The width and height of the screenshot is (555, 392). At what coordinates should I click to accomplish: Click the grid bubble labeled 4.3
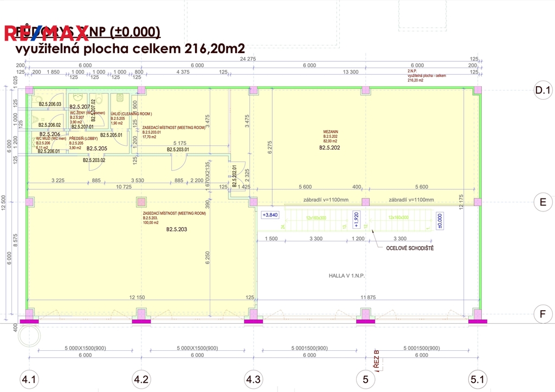253,380
